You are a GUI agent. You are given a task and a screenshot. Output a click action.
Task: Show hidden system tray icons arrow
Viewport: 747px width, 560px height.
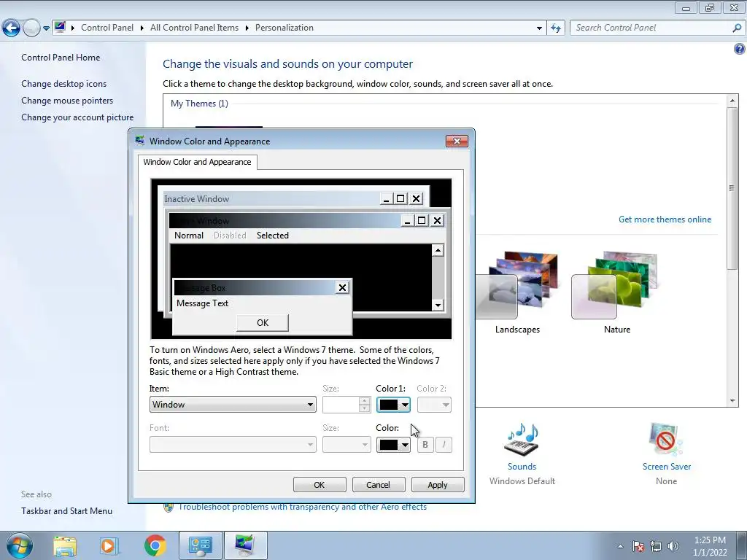tap(620, 546)
